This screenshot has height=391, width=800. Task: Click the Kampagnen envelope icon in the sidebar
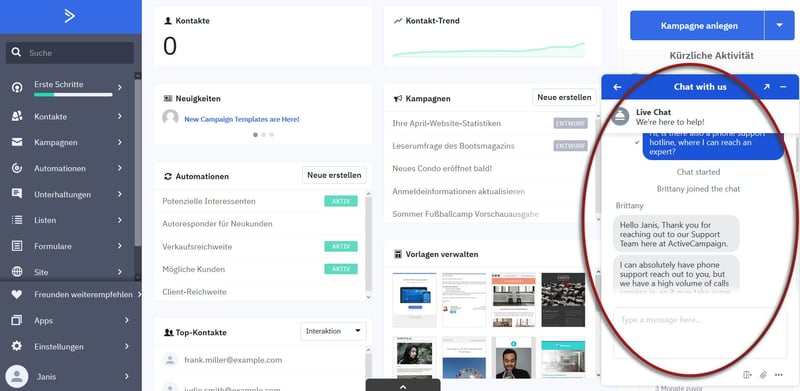click(17, 142)
